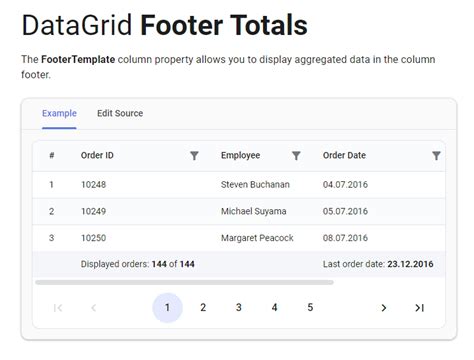Select page 3 in the pager
The image size is (474, 360).
(x=239, y=307)
